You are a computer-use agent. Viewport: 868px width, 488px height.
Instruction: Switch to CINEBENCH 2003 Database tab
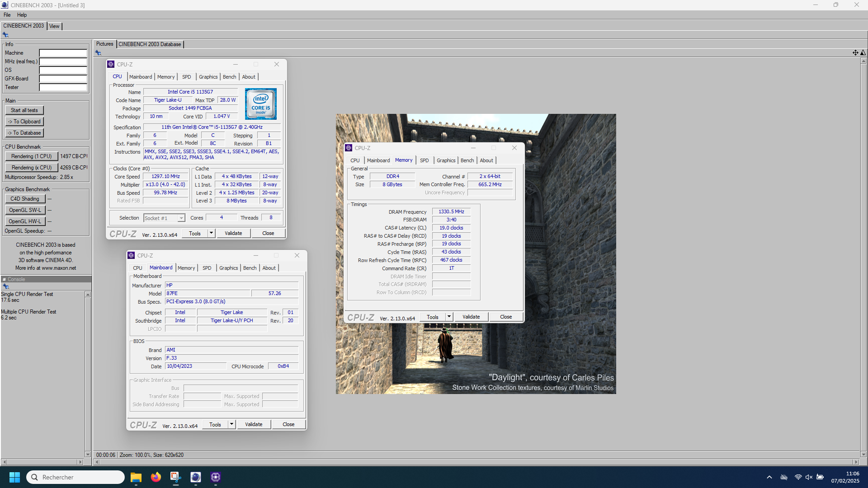150,44
